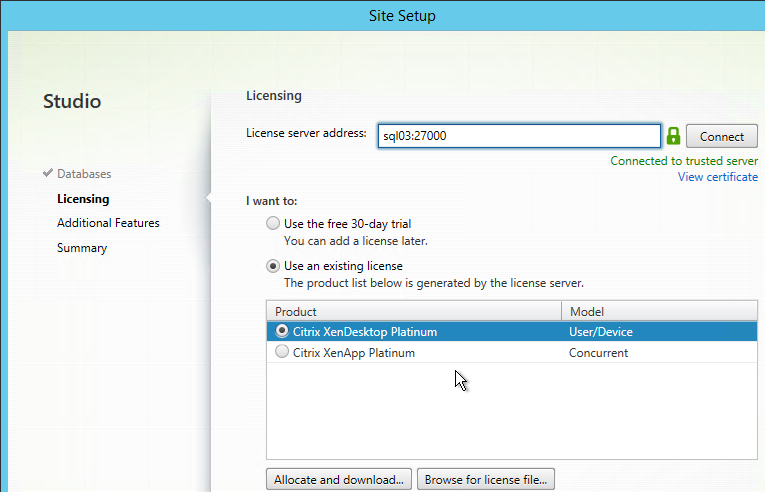This screenshot has height=492, width=765.
Task: Go to the Licensing step
Action: click(83, 199)
